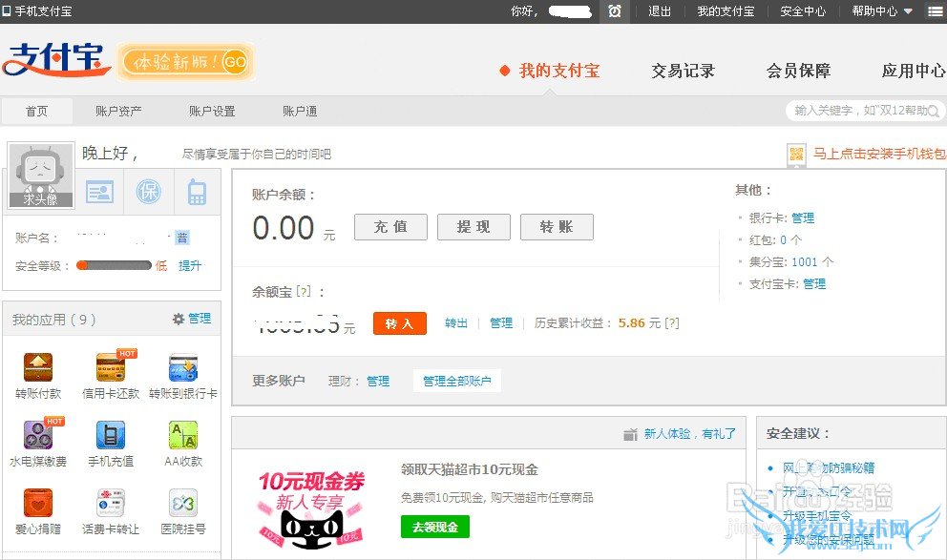Image resolution: width=947 pixels, height=560 pixels.
Task: Open the 会员保障 main tab
Action: 798,71
